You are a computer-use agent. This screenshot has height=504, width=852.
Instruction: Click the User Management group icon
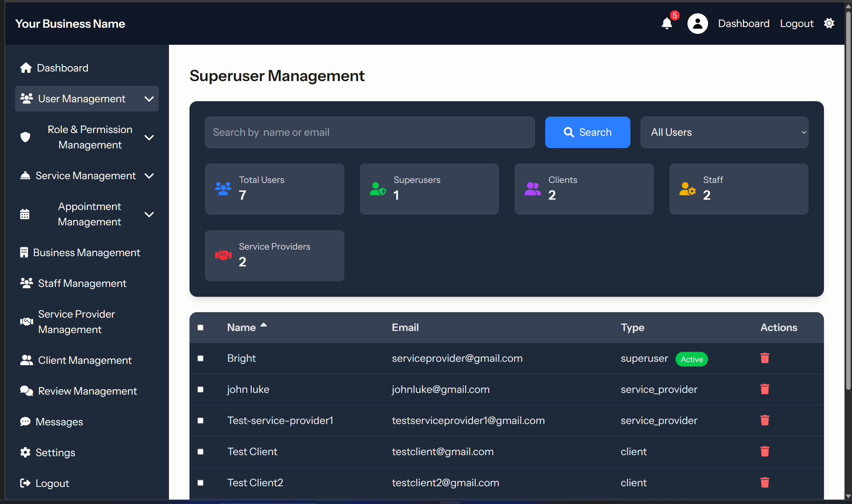pos(27,98)
